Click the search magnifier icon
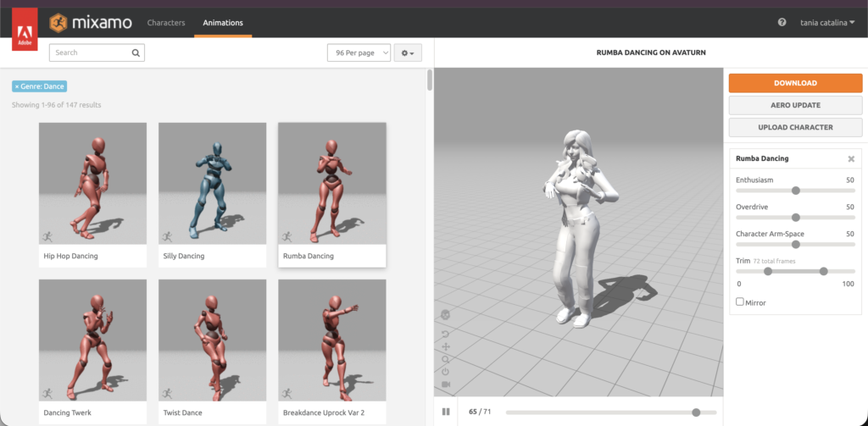Image resolution: width=868 pixels, height=426 pixels. click(x=136, y=53)
